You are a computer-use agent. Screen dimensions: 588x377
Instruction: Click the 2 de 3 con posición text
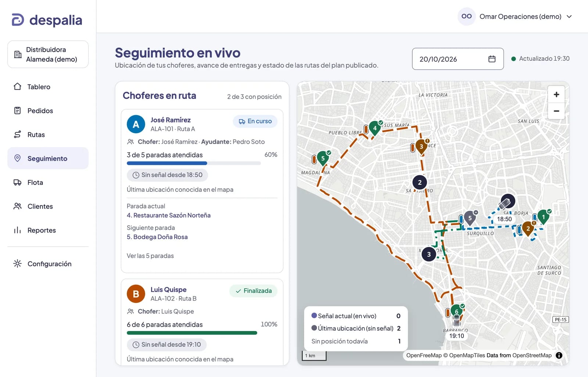254,97
